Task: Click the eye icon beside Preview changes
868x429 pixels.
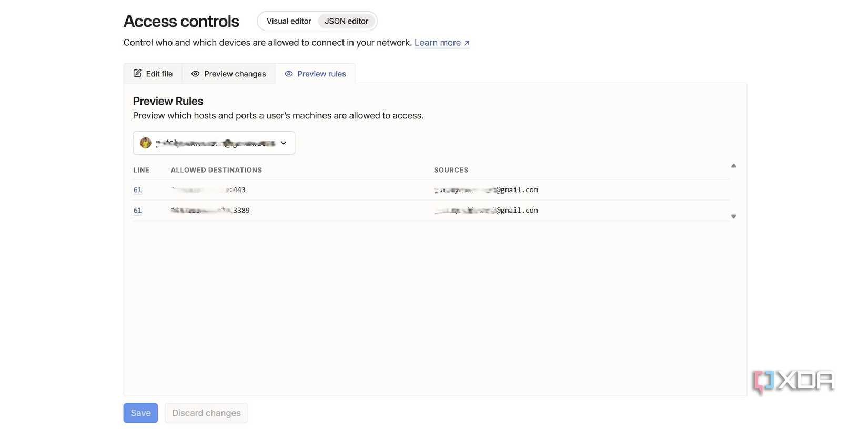Action: (195, 74)
